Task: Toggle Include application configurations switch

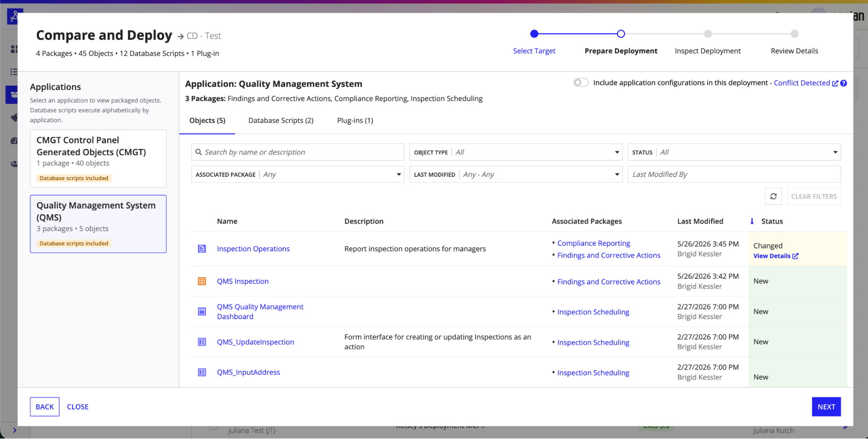Action: click(581, 83)
